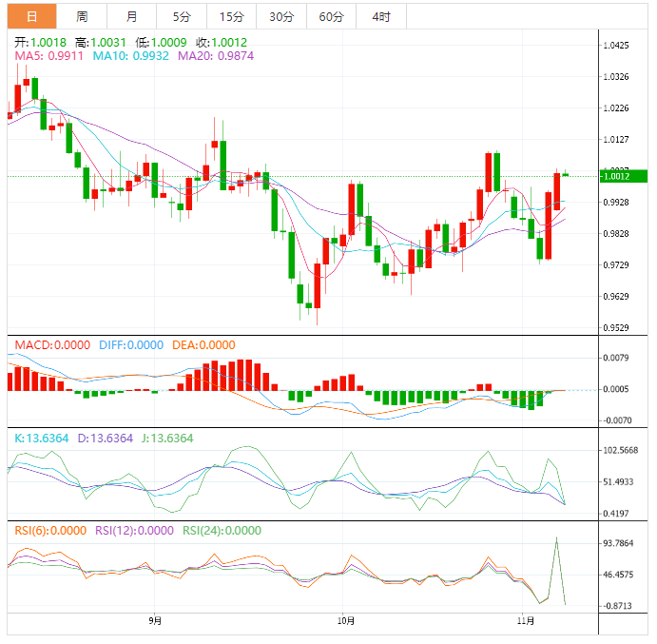Click the RSI(6):0.0000 label
This screenshot has width=657, height=644.
50,531
